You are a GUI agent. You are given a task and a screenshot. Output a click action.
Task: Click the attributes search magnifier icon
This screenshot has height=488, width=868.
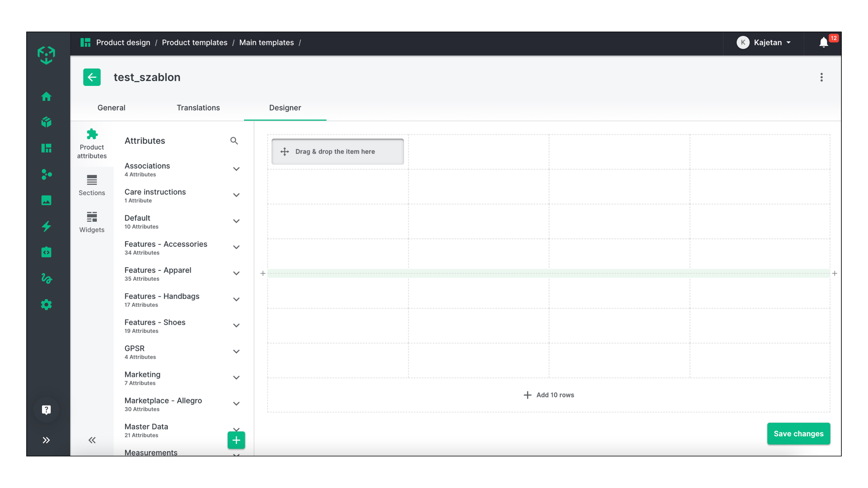tap(234, 141)
